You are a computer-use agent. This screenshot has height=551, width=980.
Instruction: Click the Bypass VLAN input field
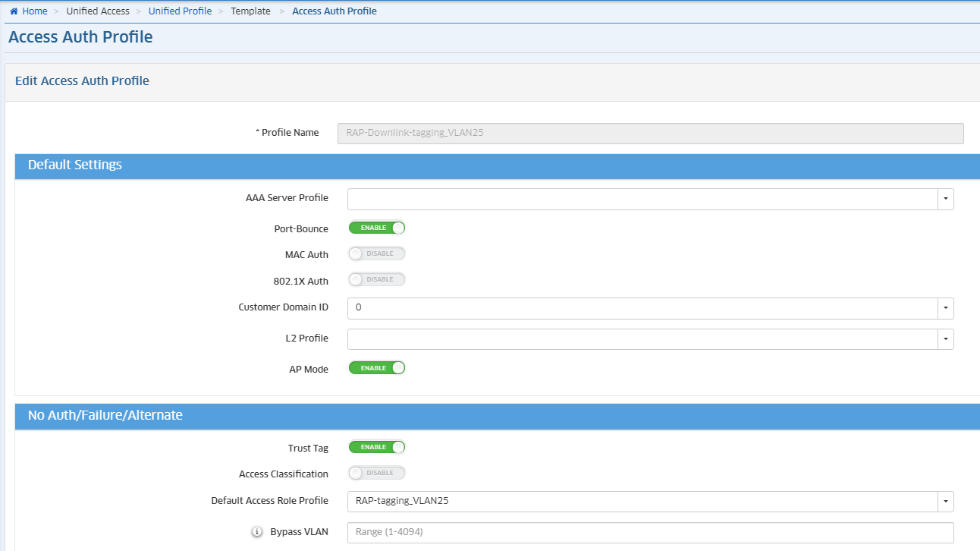(x=649, y=532)
